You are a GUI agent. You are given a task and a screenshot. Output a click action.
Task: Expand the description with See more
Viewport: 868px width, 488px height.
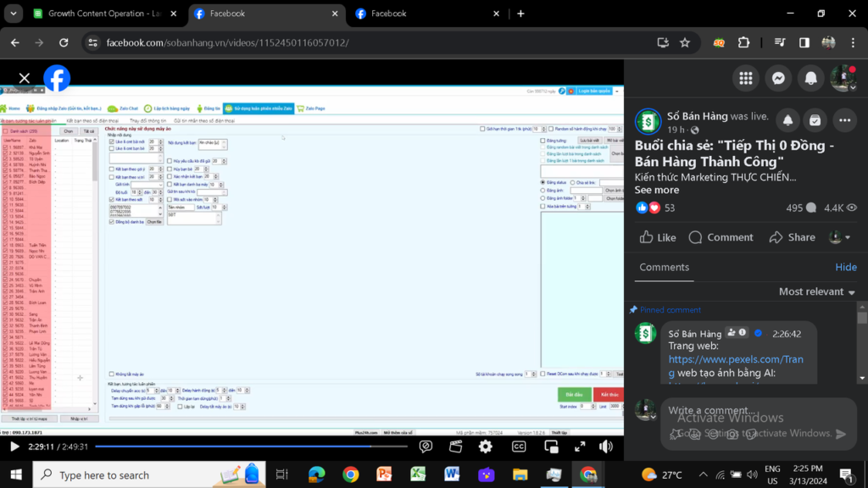tap(657, 190)
